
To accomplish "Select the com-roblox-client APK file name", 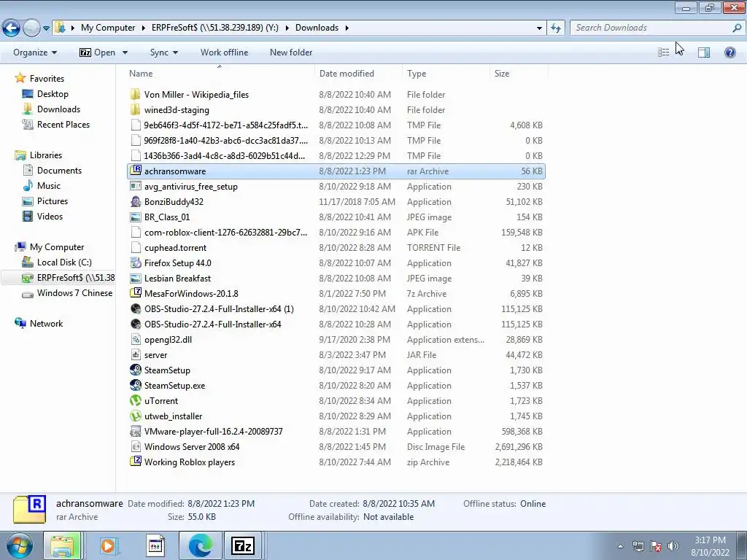I will 226,233.
